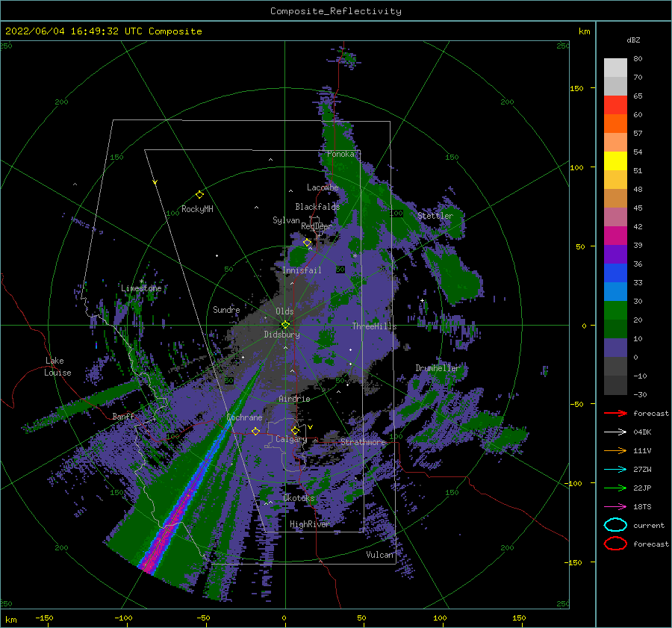Click the Didsbury label

coord(282,335)
